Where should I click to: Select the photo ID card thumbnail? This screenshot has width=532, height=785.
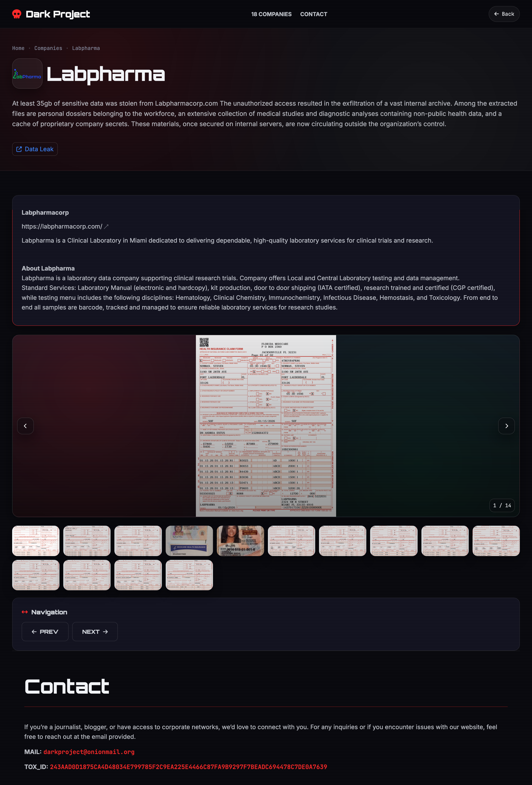tap(240, 541)
